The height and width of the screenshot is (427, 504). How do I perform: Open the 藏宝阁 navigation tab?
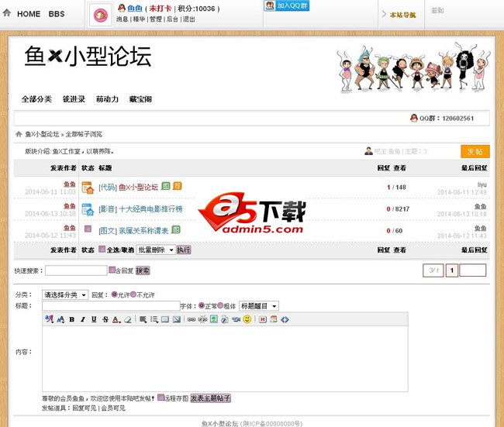pos(140,99)
